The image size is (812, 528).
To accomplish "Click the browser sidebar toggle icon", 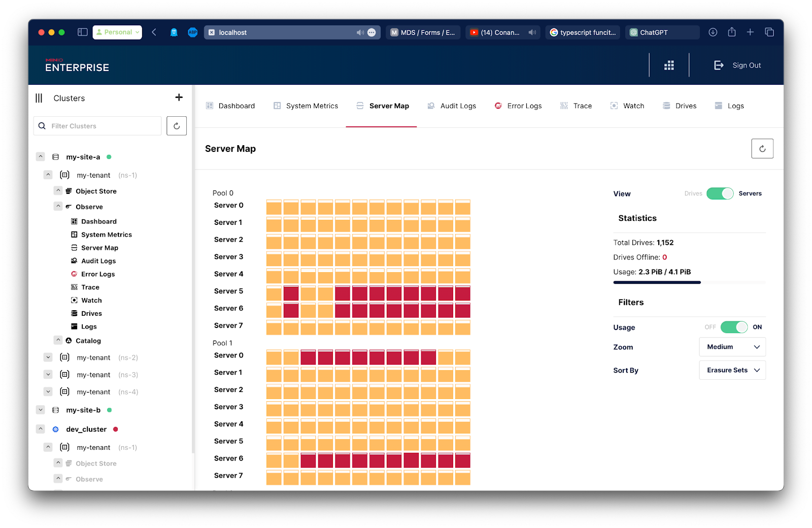I will [82, 32].
